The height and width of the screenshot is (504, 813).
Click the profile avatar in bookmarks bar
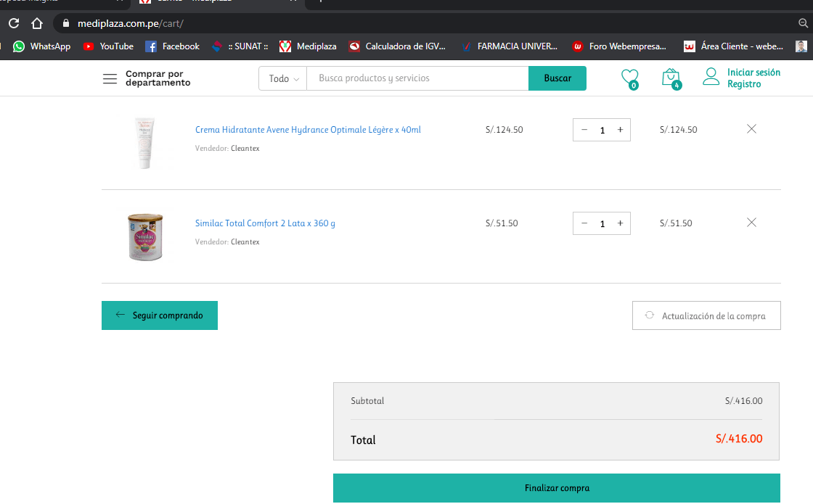point(801,46)
